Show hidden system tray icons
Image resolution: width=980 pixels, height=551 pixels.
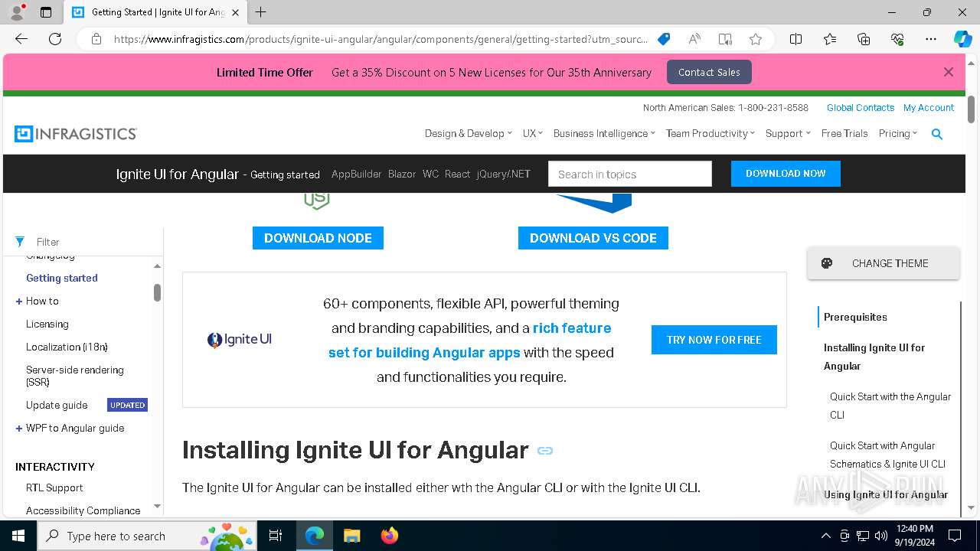[x=825, y=536]
